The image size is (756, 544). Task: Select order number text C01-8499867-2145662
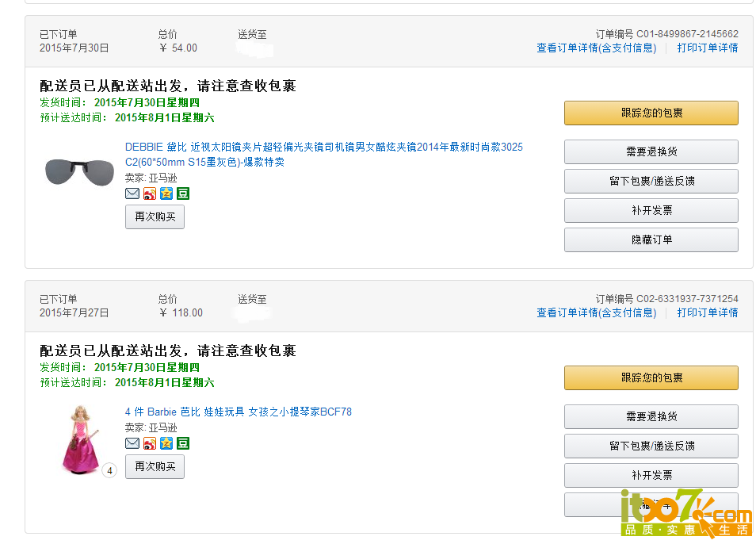(x=687, y=34)
